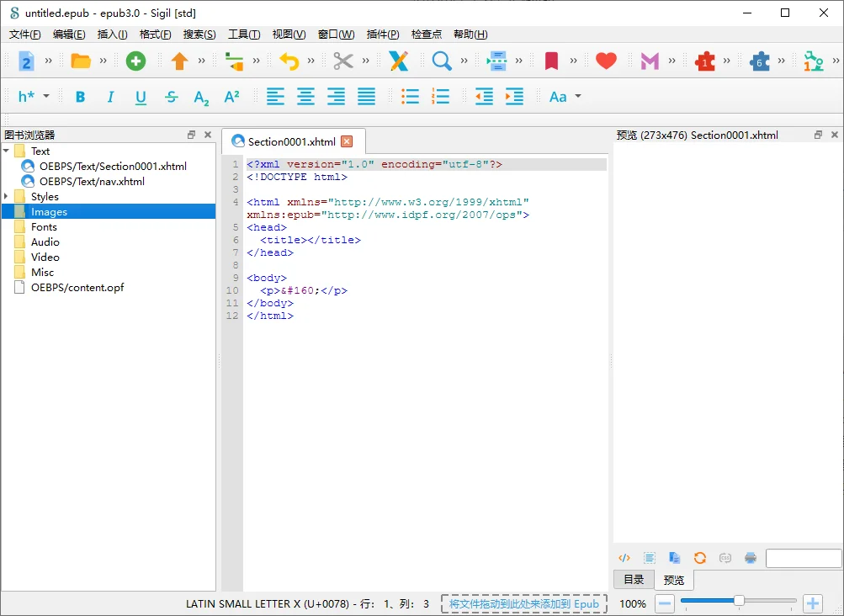Click the red bookmark icon

[x=551, y=61]
